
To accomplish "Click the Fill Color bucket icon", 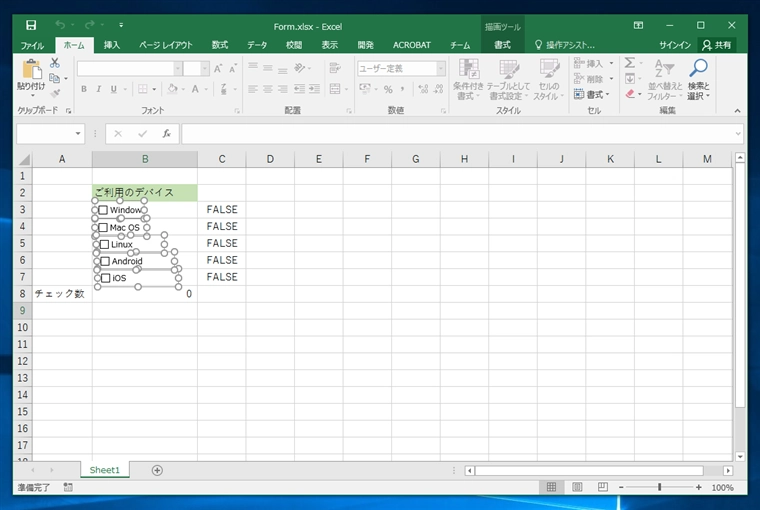I will point(173,89).
